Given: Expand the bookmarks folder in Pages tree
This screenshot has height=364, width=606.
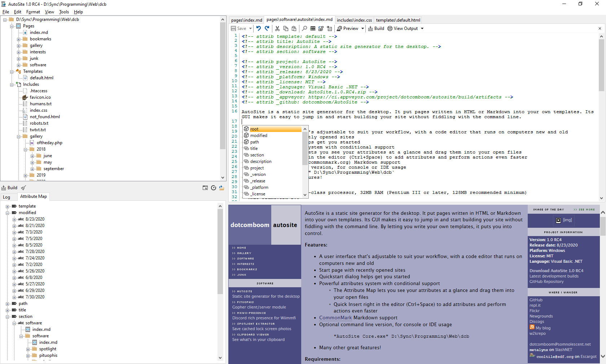Looking at the screenshot, I should click(x=19, y=39).
